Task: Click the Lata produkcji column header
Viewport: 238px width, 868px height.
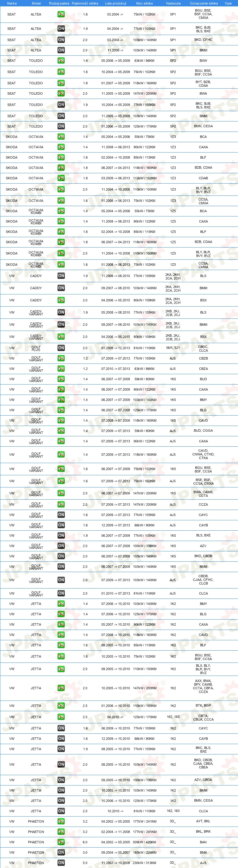Action: pos(115,3)
